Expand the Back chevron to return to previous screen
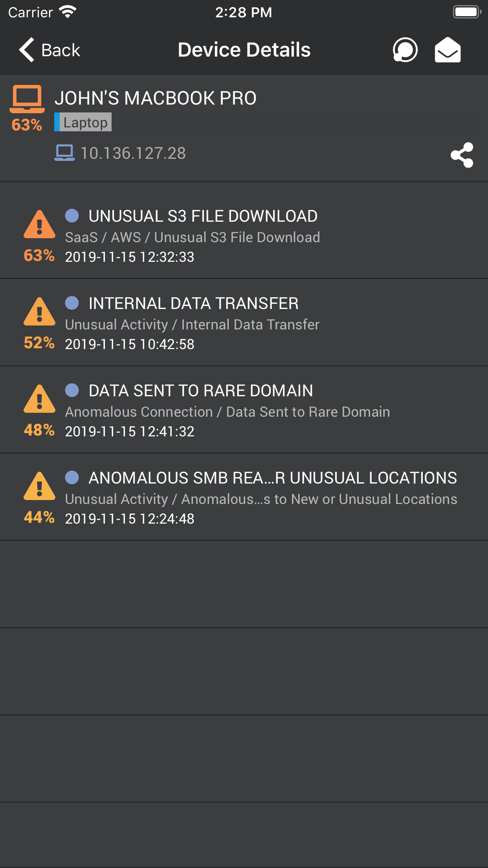The width and height of the screenshot is (488, 868). coord(26,50)
